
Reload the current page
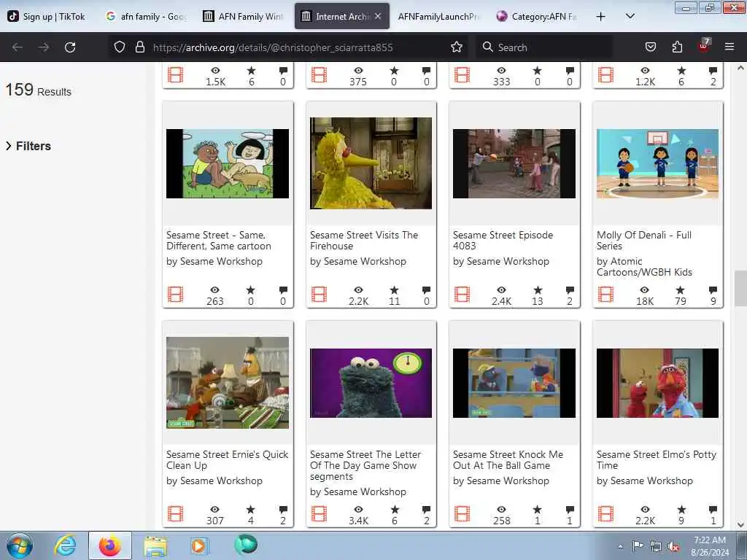click(70, 47)
